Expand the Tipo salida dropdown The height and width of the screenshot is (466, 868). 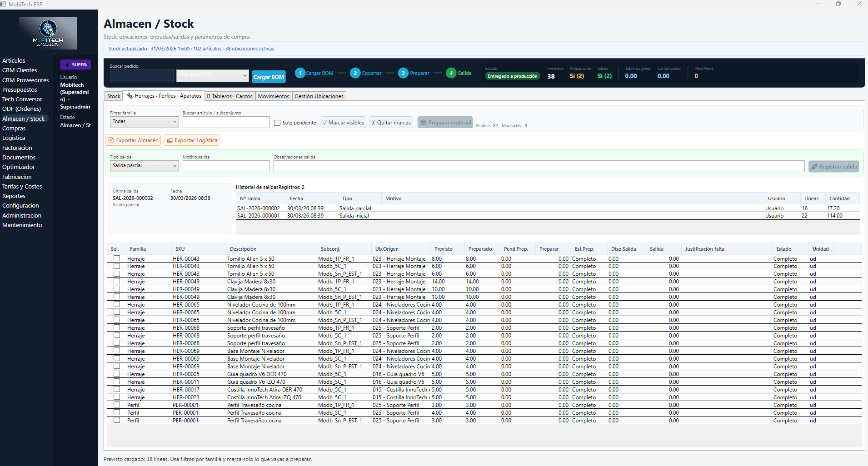(x=145, y=166)
